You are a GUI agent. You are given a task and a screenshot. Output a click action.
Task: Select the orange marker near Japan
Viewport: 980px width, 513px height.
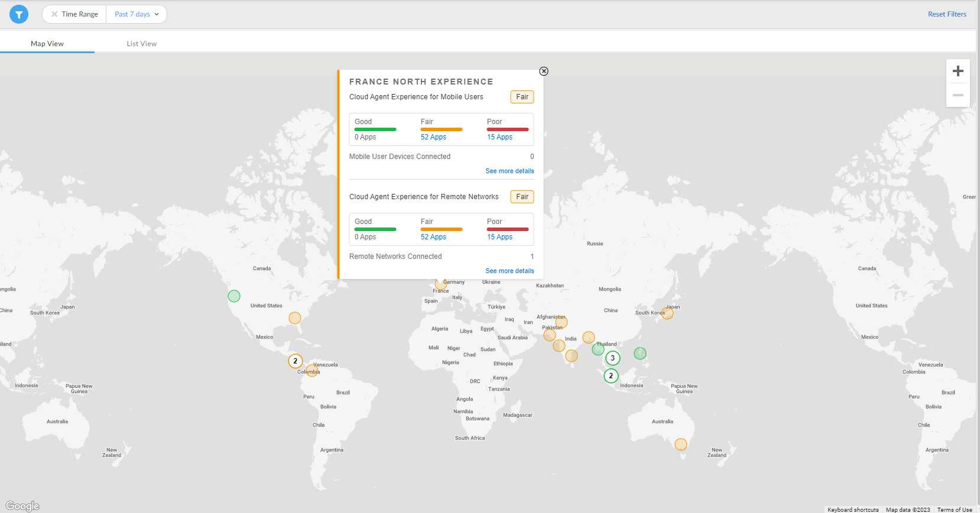(x=667, y=313)
